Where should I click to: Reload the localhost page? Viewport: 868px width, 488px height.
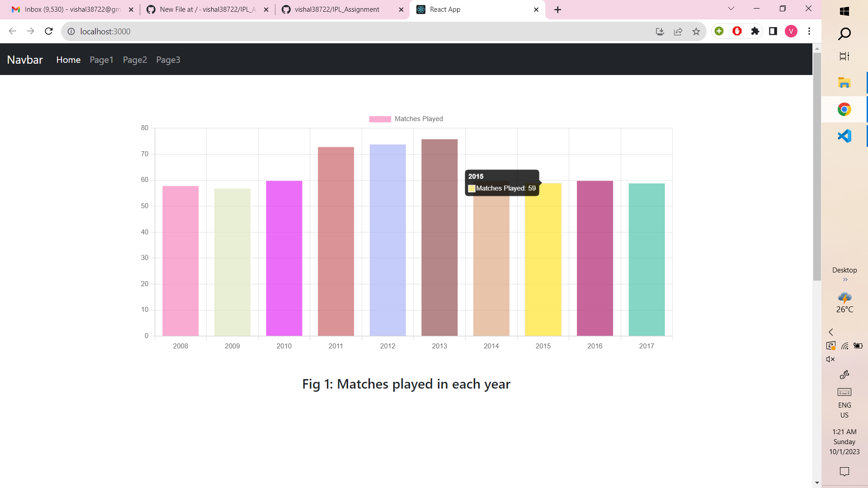[49, 31]
